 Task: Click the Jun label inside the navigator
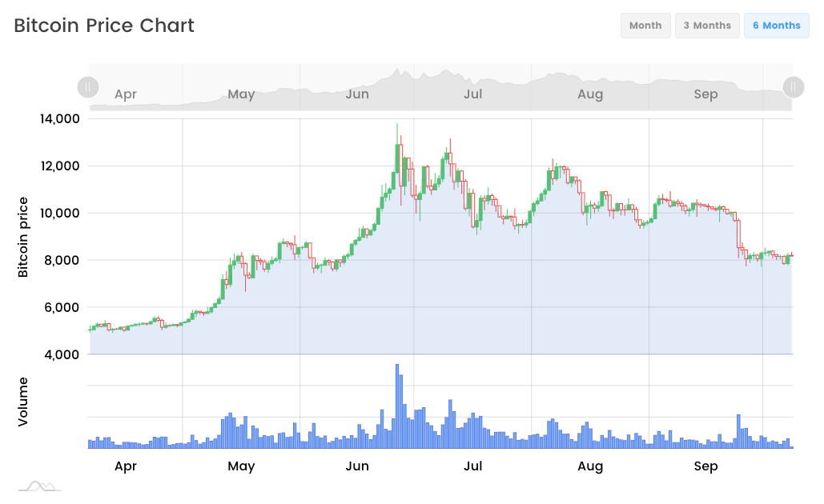coord(357,94)
